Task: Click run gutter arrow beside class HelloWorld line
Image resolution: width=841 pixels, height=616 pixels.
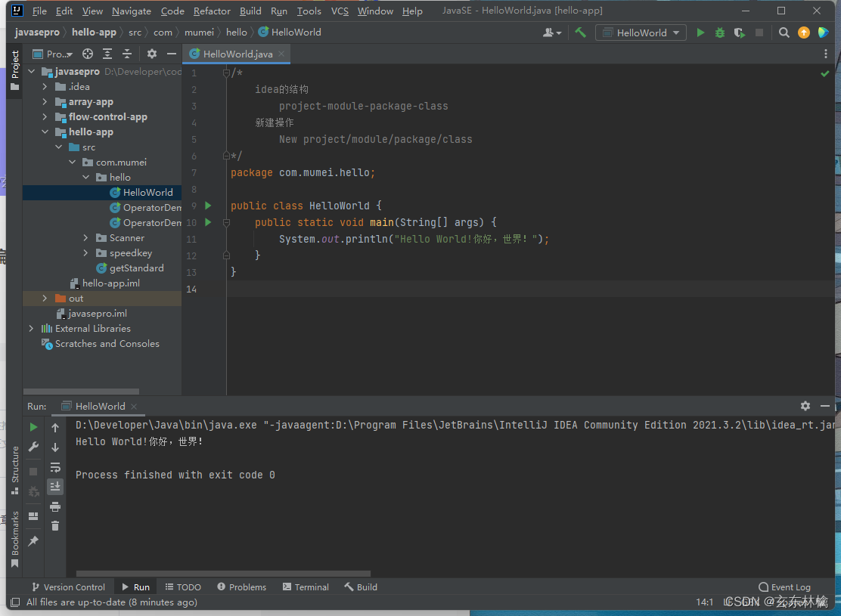Action: [x=208, y=206]
